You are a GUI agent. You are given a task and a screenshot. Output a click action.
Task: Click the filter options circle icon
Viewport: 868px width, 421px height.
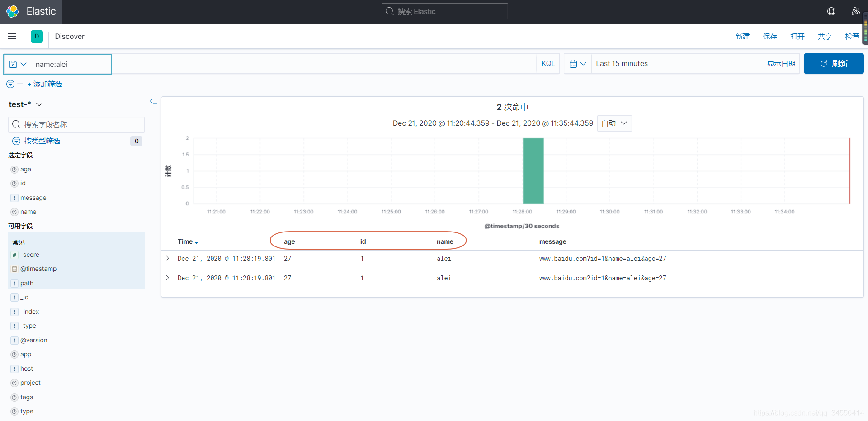tap(10, 84)
